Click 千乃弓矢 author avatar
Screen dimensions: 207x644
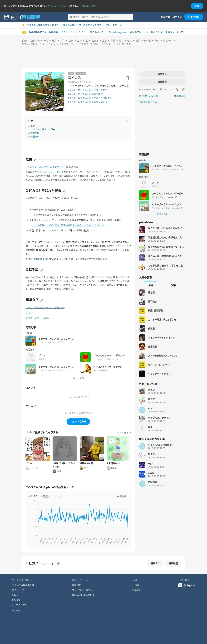tap(27, 468)
